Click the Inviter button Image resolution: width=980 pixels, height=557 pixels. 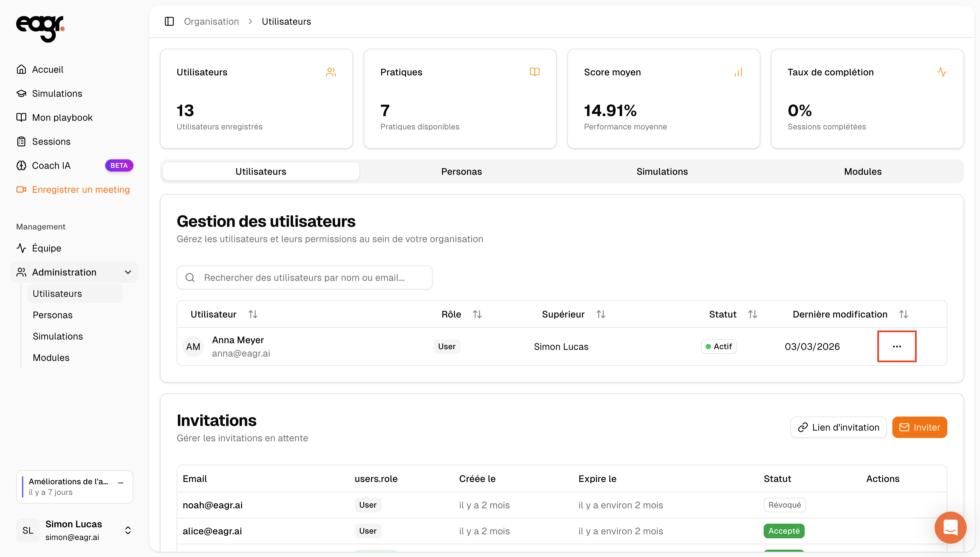[919, 427]
